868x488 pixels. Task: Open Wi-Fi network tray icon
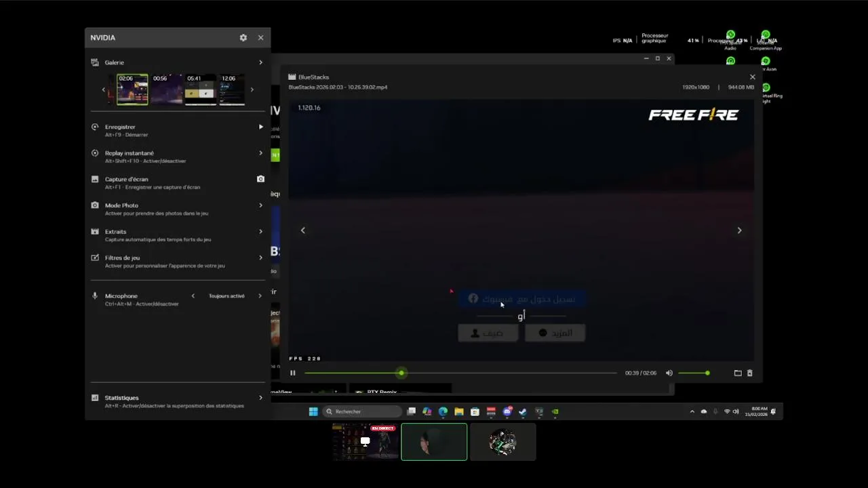727,411
